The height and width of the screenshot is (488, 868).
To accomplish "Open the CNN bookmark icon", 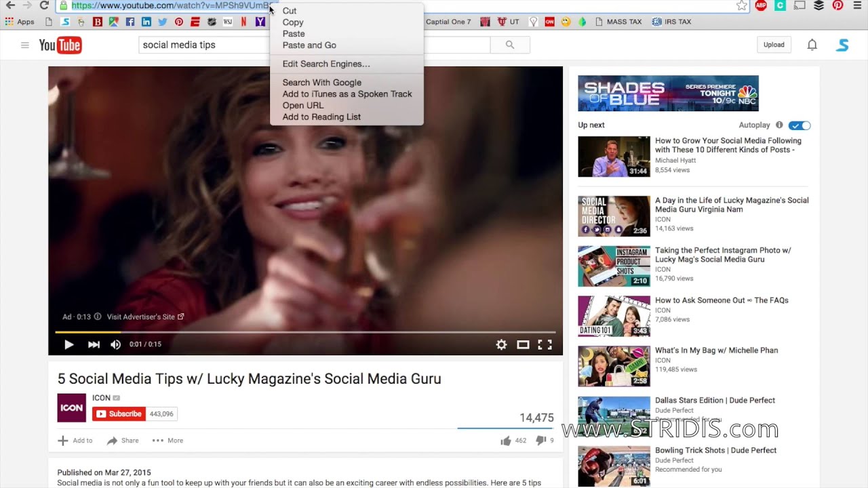I will [549, 22].
